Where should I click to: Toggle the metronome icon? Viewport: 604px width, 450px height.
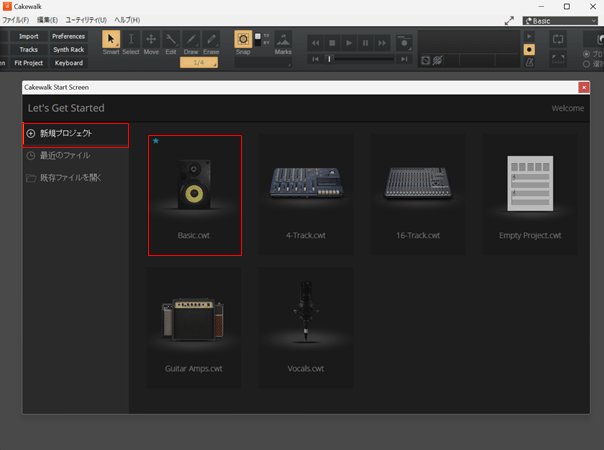click(529, 62)
